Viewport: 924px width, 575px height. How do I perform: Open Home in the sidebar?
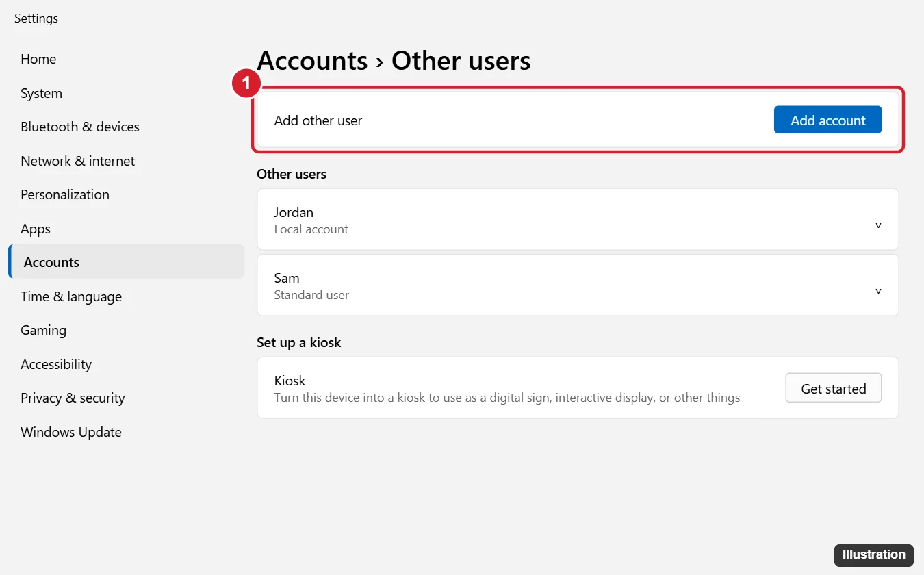click(x=38, y=59)
